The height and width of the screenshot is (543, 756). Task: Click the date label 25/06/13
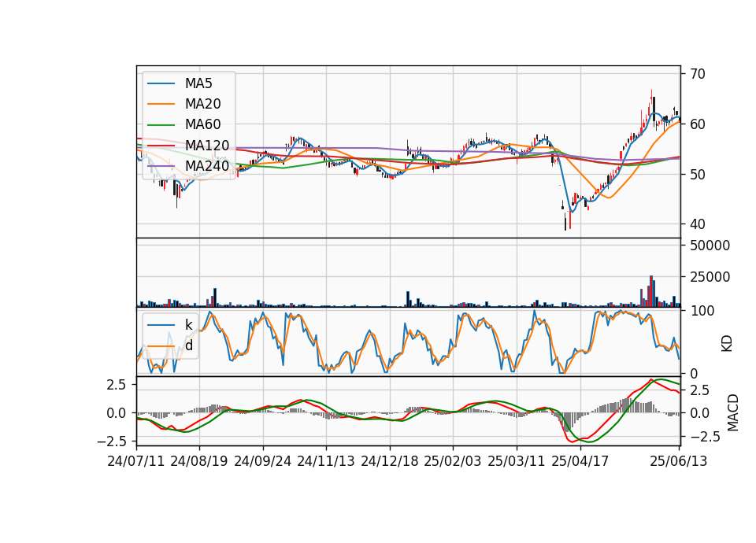679,461
